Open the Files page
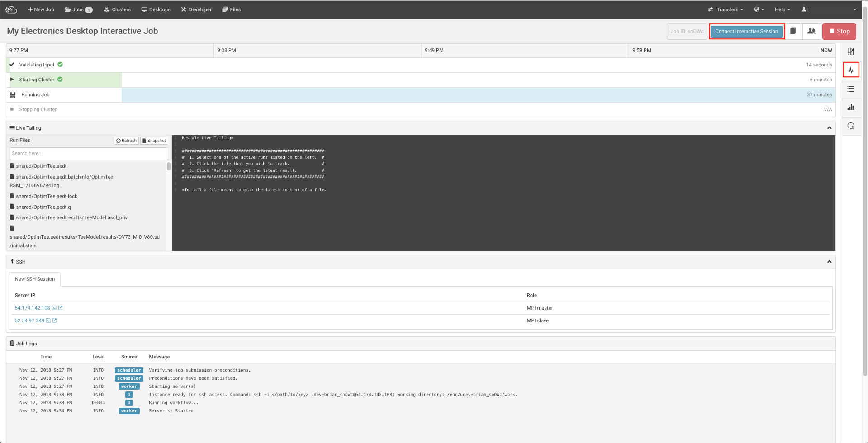Screen dimensions: 868x443 click(231, 9)
